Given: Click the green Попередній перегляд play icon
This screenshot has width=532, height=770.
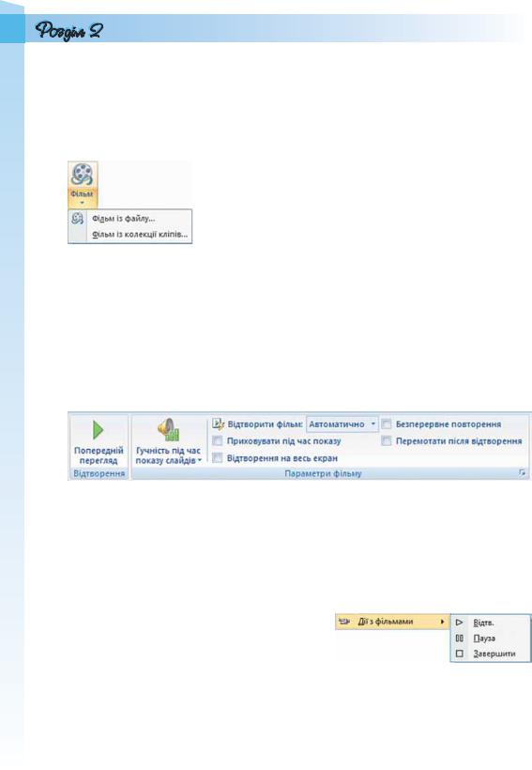Looking at the screenshot, I should tap(99, 430).
